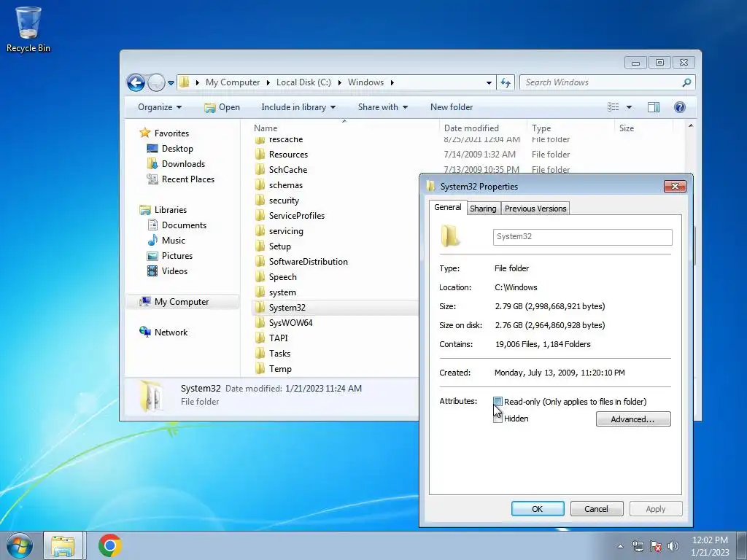The height and width of the screenshot is (560, 747).
Task: Click the volume speaker tray icon
Action: (673, 546)
